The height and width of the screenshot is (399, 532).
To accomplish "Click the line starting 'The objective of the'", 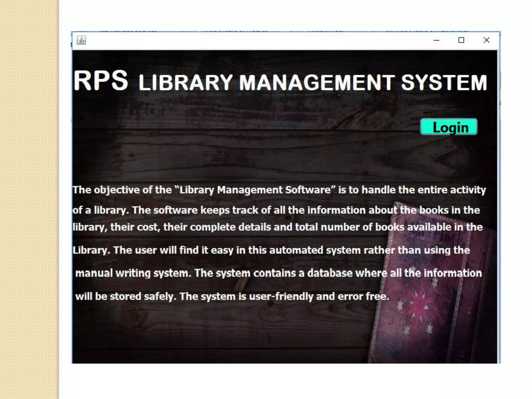I will click(x=279, y=190).
